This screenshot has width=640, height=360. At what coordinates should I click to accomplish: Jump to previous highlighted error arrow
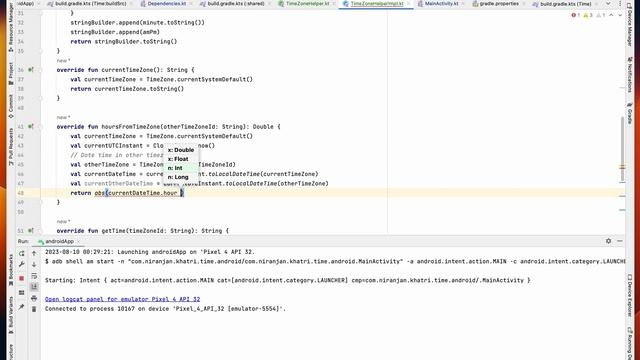point(611,15)
